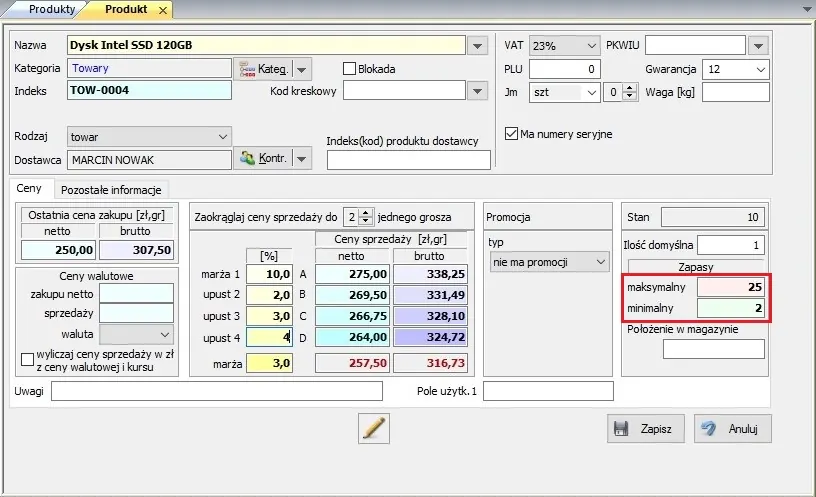Screen dimensions: 816x497
Task: Switch to the Produkty tab
Action: point(52,9)
